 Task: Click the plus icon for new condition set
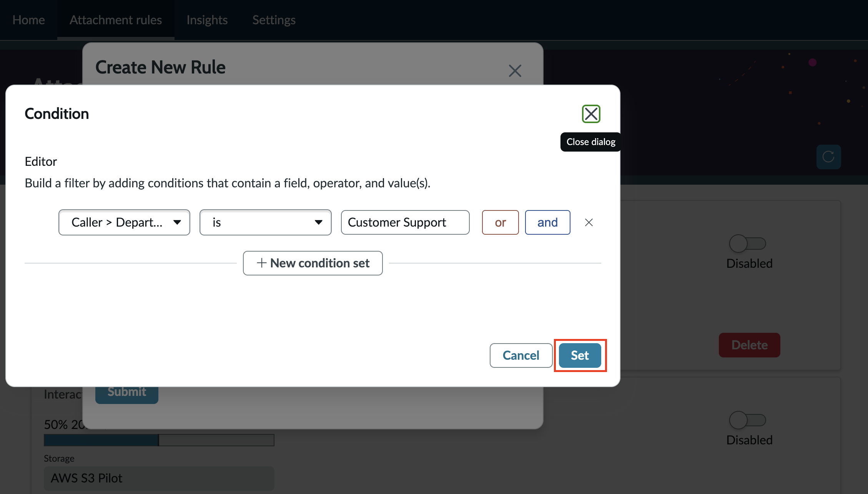pyautogui.click(x=261, y=263)
